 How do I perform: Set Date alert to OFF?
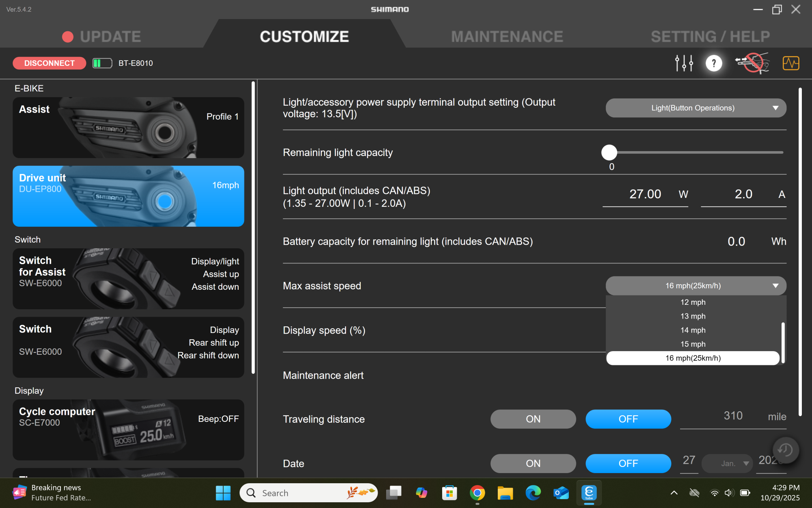628,463
